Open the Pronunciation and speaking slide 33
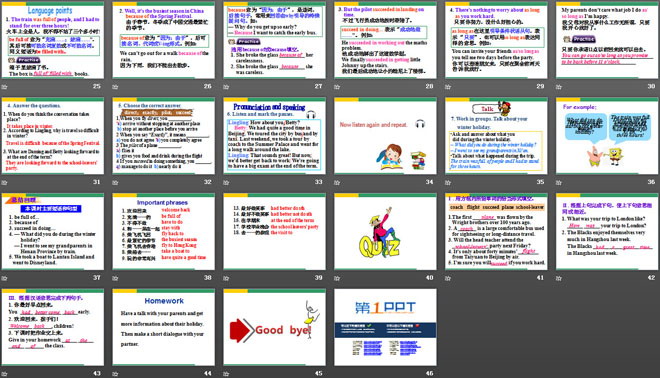This screenshot has height=378, width=660. (274, 136)
